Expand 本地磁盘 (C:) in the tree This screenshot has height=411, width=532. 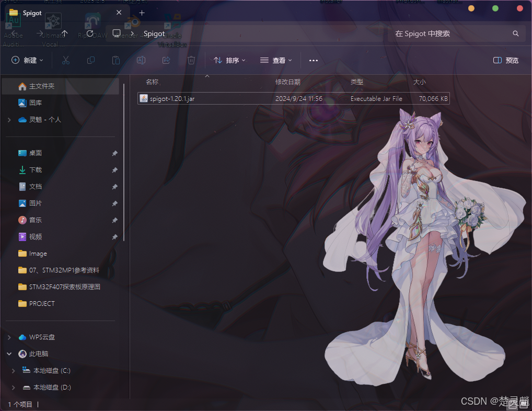pos(14,371)
